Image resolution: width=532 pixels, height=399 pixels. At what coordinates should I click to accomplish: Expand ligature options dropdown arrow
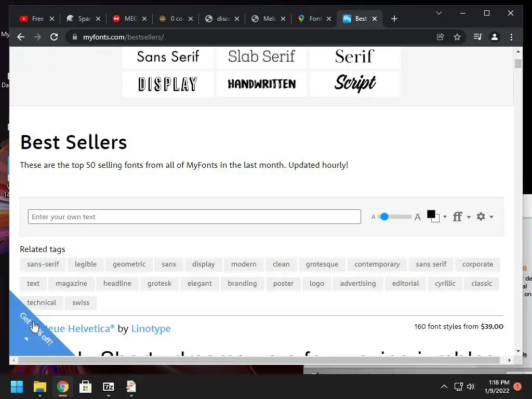469,217
